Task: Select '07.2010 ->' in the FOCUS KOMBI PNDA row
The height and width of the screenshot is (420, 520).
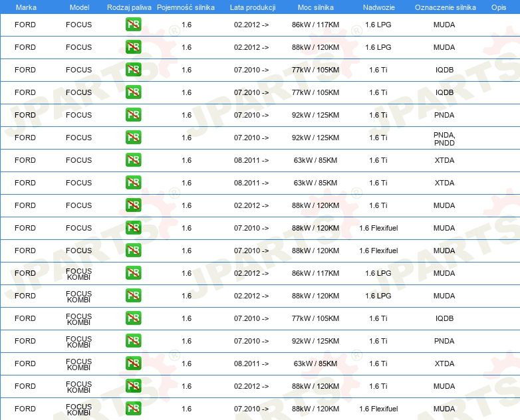Action: pos(251,341)
